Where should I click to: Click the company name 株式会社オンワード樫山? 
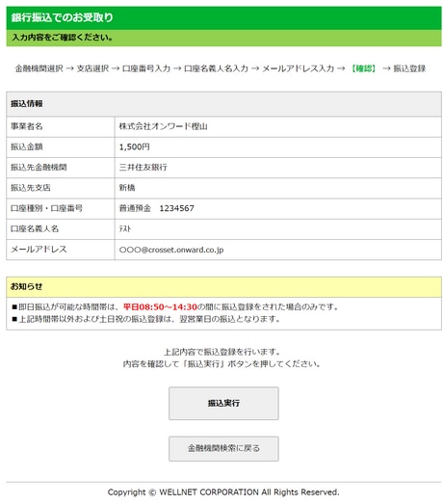163,126
